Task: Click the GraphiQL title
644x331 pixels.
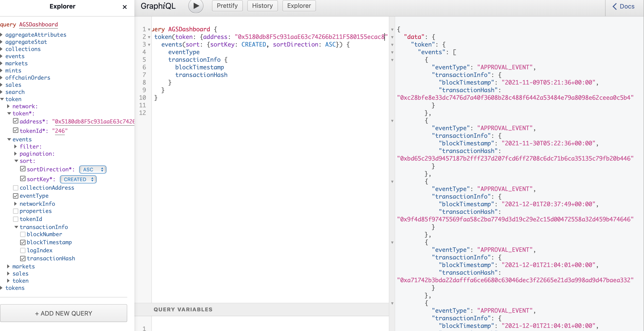Action: (158, 6)
